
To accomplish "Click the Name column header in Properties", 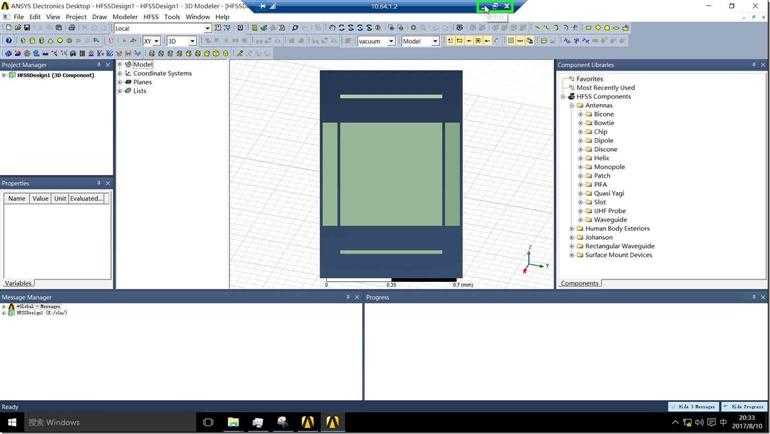I will tap(17, 198).
